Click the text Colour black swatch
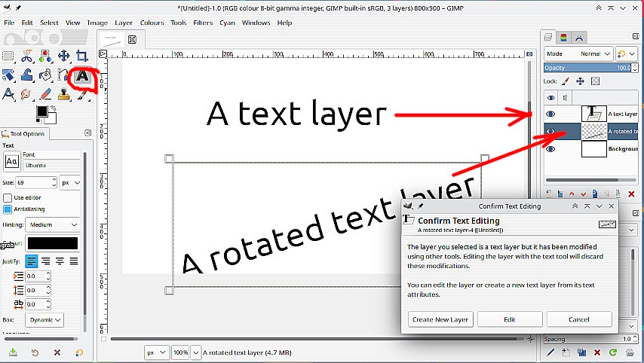Screen dimensions: 644x363 (x=53, y=244)
